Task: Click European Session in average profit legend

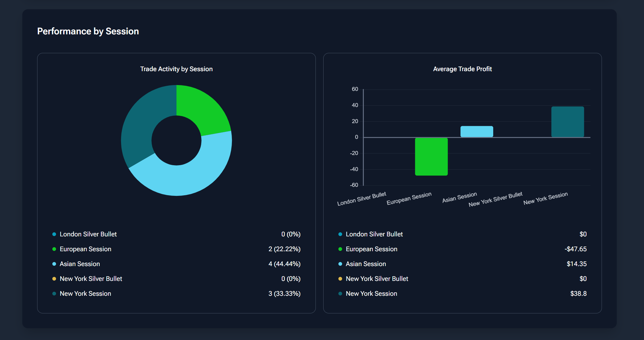Action: pyautogui.click(x=372, y=249)
